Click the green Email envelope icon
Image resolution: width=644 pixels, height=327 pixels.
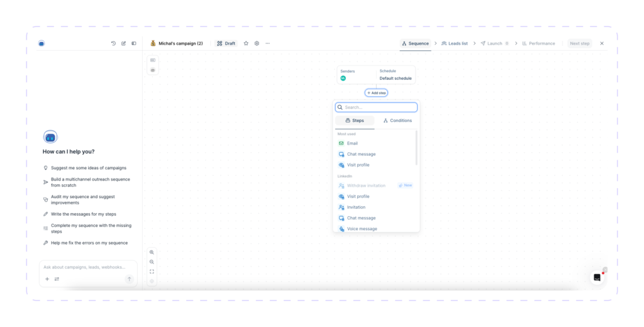point(341,143)
